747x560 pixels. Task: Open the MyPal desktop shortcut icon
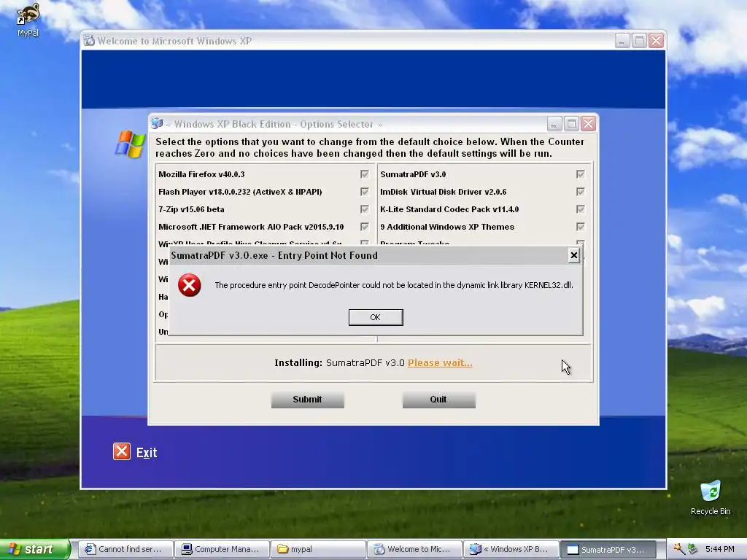pos(28,20)
